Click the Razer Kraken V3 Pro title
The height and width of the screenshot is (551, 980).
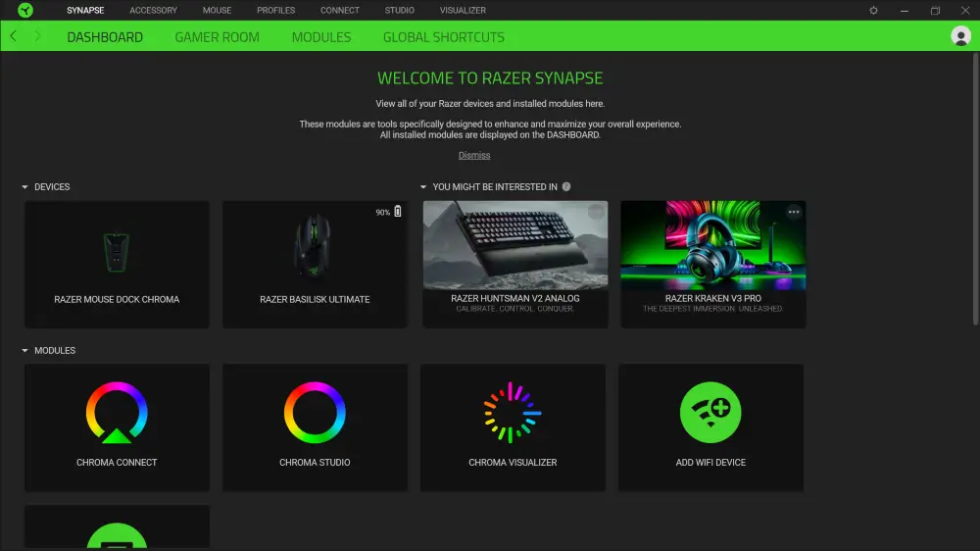(x=713, y=298)
